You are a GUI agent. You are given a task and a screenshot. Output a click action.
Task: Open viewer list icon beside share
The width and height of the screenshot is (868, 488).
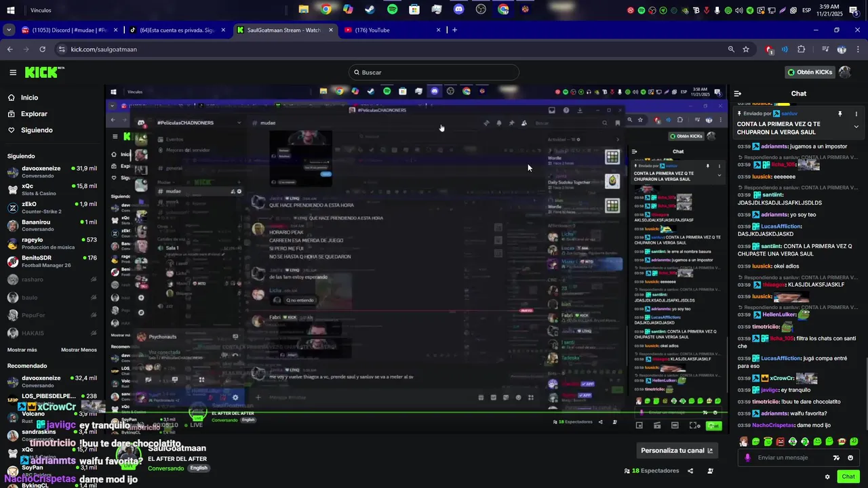[710, 471]
